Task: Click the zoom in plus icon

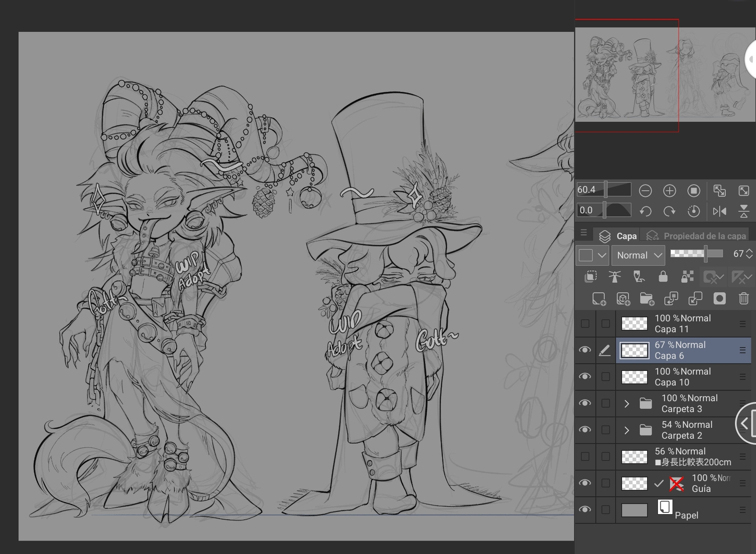Action: point(670,191)
